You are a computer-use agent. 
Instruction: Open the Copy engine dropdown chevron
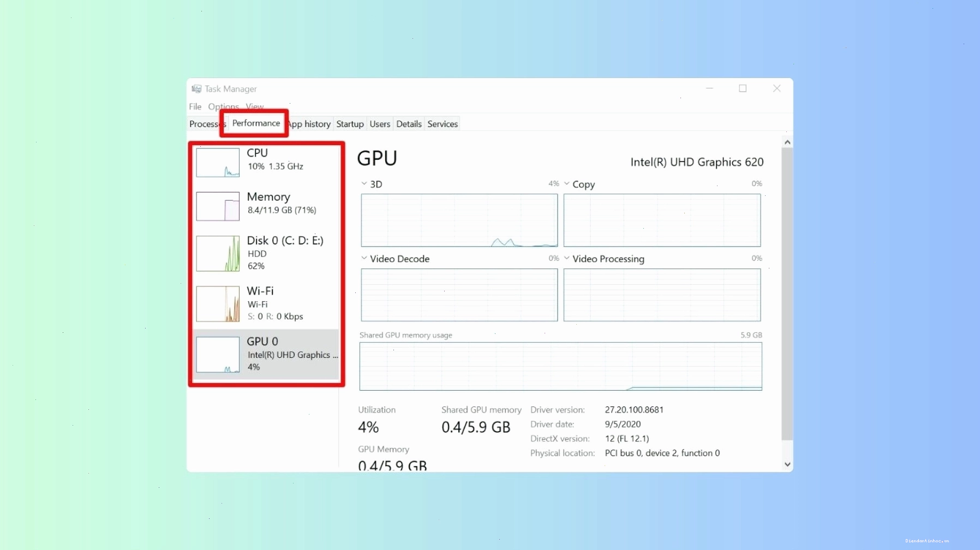(x=566, y=184)
